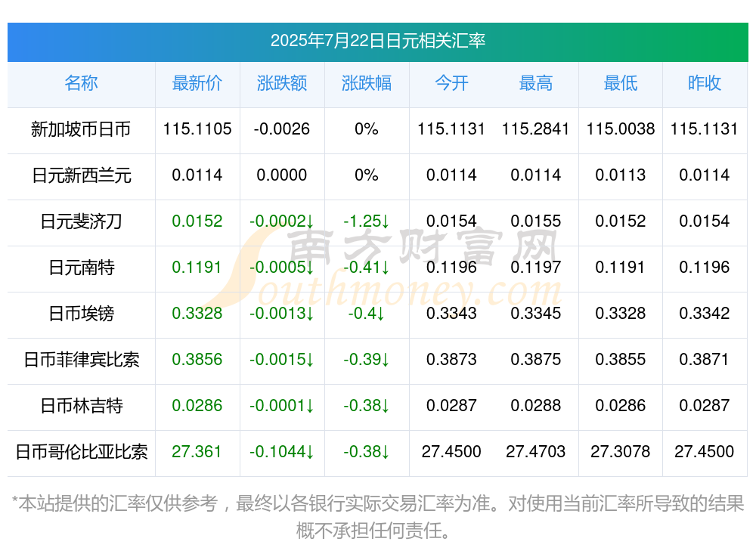Click the 涨跌额 column header
This screenshot has width=756, height=554.
coord(282,83)
